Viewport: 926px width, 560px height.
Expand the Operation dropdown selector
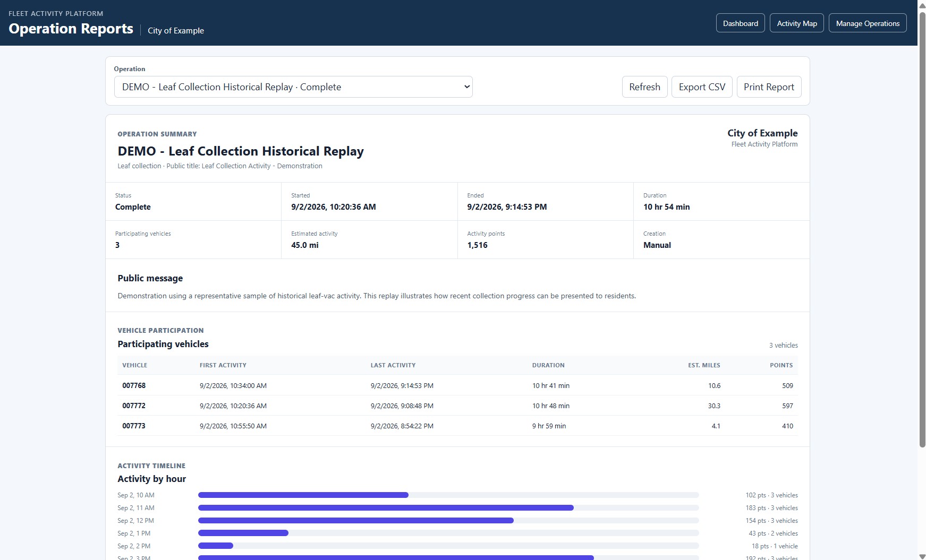click(x=293, y=87)
